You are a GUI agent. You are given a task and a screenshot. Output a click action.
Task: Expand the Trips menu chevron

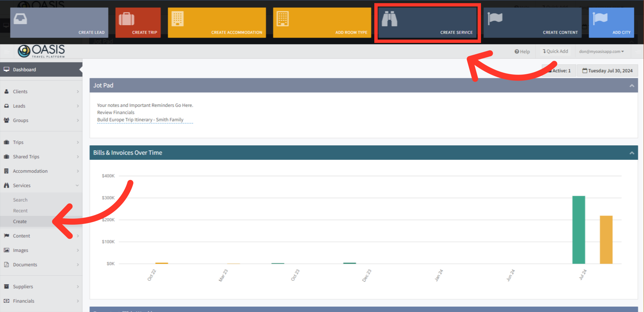point(78,142)
